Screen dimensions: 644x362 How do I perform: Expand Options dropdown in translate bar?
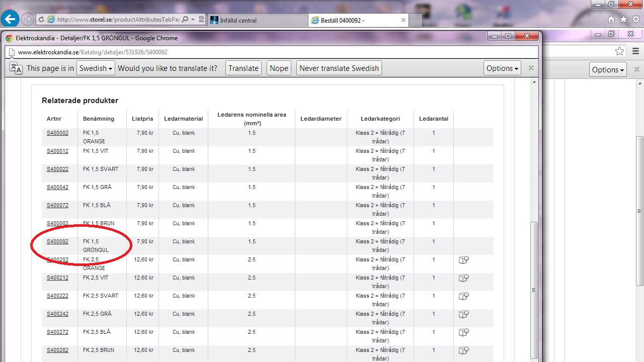pyautogui.click(x=502, y=68)
